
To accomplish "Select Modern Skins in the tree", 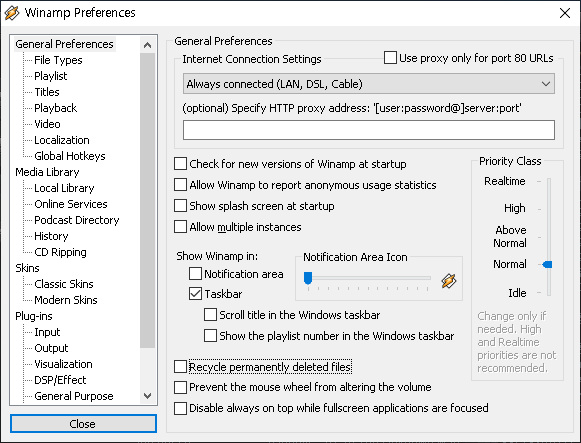I will pyautogui.click(x=66, y=300).
